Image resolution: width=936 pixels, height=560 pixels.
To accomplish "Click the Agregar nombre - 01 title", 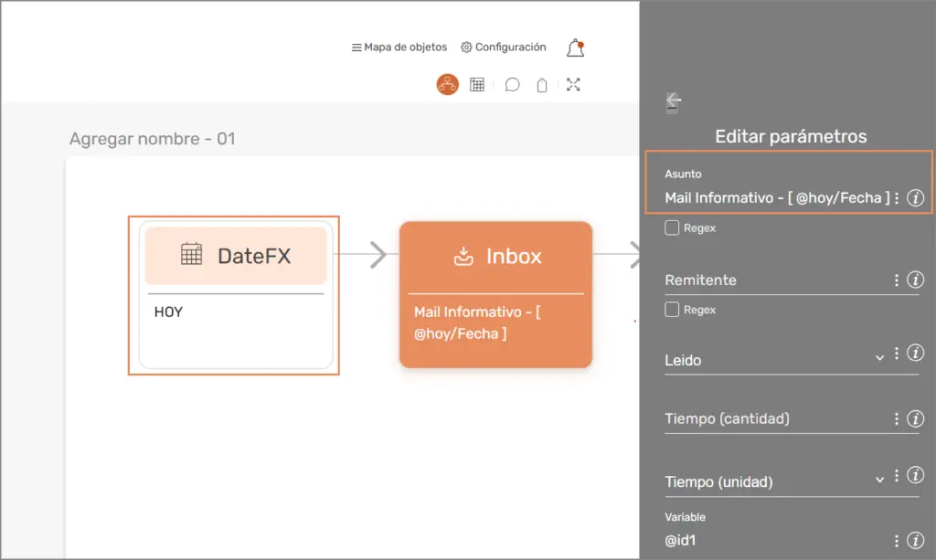I will [x=153, y=139].
